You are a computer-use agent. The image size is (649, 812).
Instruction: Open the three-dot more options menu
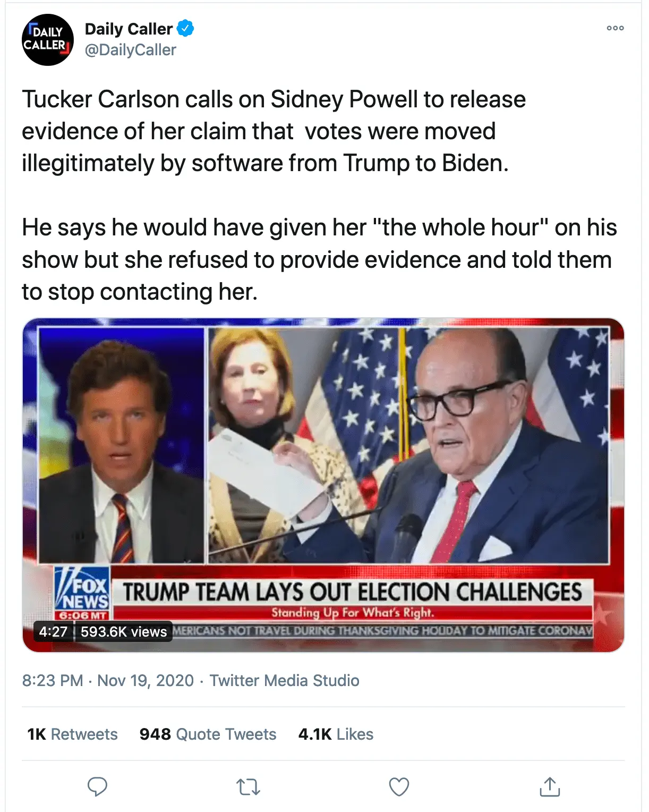point(615,28)
